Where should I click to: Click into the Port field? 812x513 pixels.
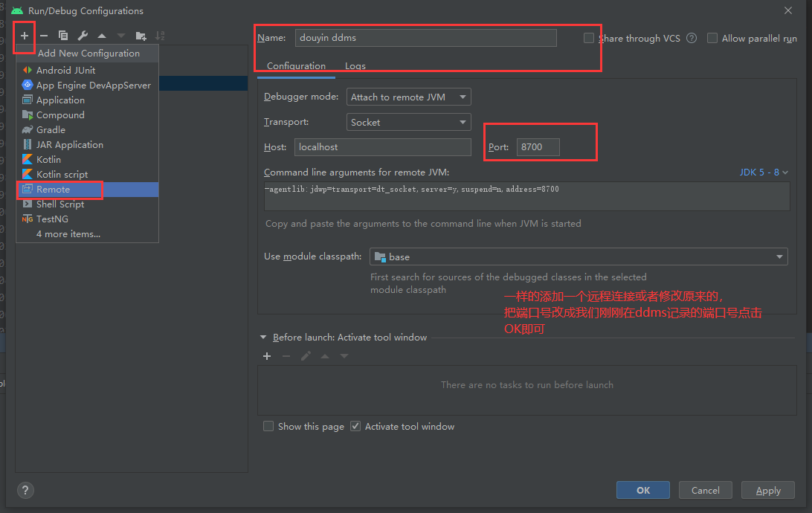click(x=538, y=147)
